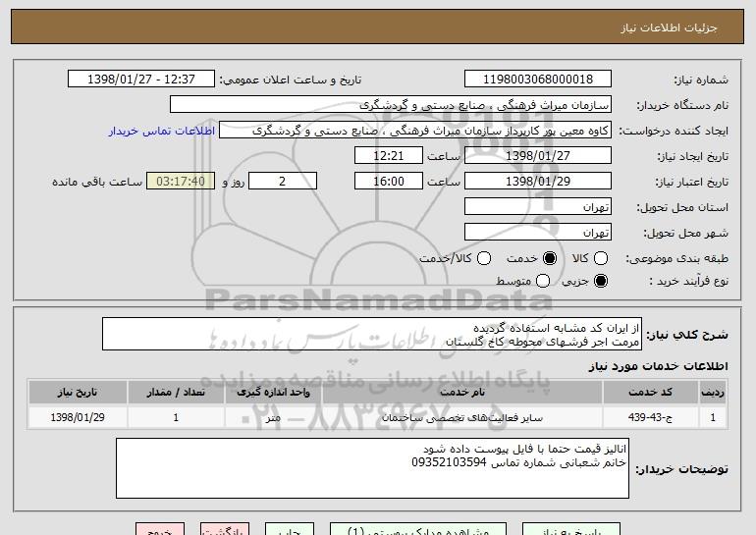The height and width of the screenshot is (535, 756).
Task: Click delivery province field تهران
Action: pos(538,207)
